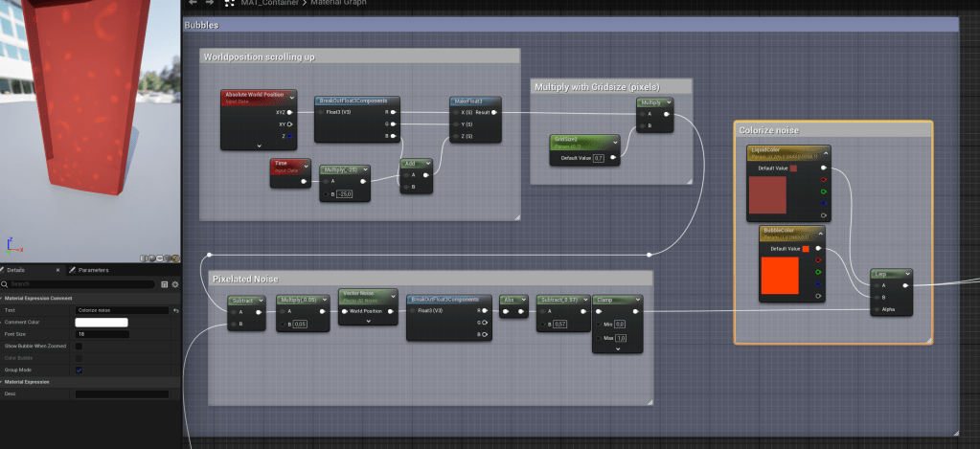Viewport: 980px width, 449px height.
Task: Expand the Absolute World Position node
Action: (259, 146)
